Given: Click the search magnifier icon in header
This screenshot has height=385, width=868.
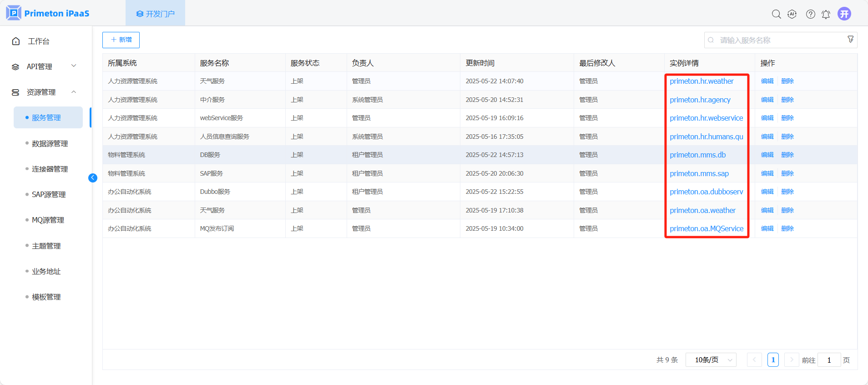Looking at the screenshot, I should pos(776,14).
